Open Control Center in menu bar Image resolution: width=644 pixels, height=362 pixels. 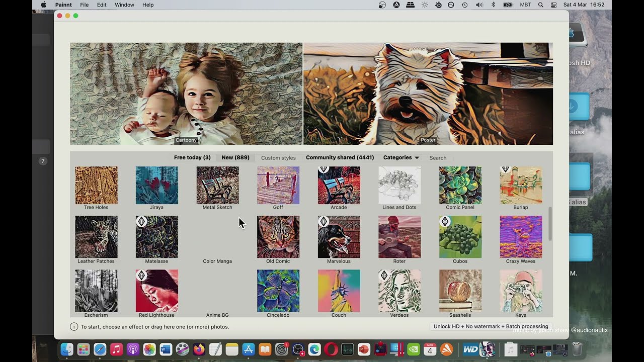(x=554, y=5)
